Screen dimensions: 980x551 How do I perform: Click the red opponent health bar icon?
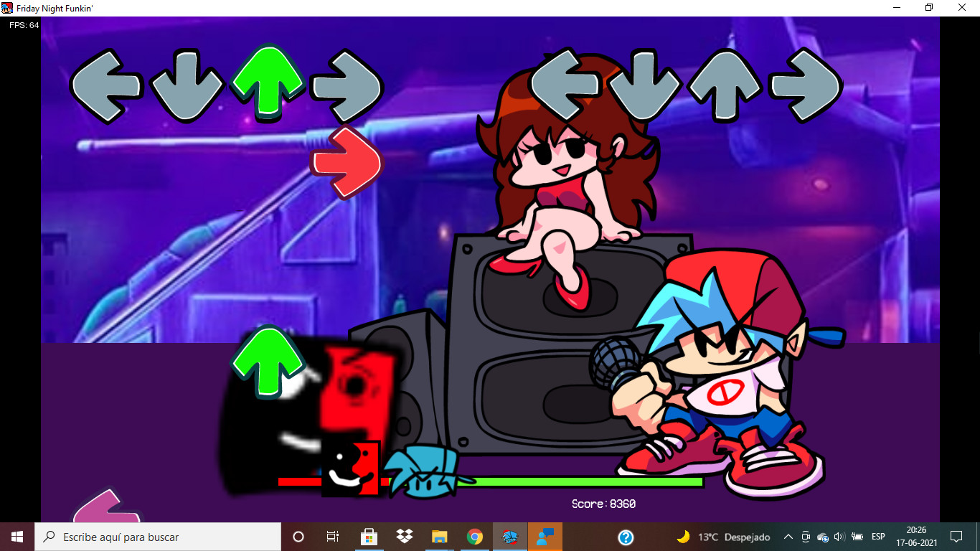pyautogui.click(x=350, y=468)
